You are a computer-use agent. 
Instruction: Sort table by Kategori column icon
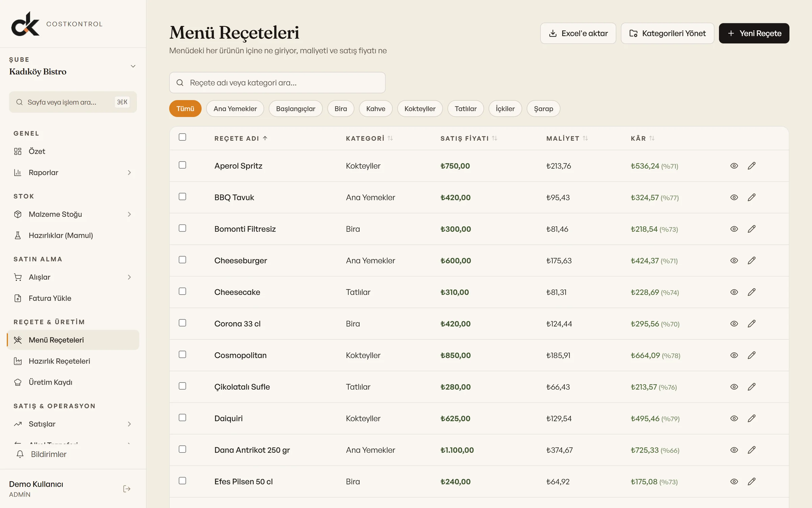[x=390, y=138]
